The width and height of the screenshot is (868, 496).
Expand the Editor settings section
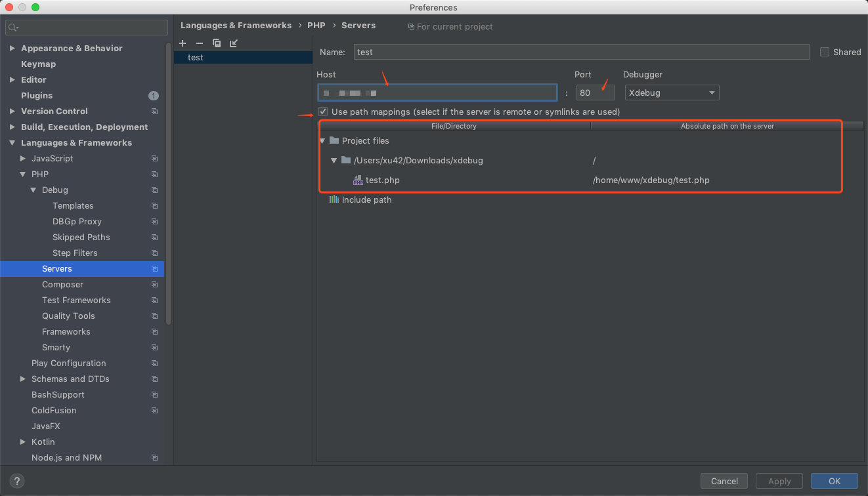coord(12,80)
